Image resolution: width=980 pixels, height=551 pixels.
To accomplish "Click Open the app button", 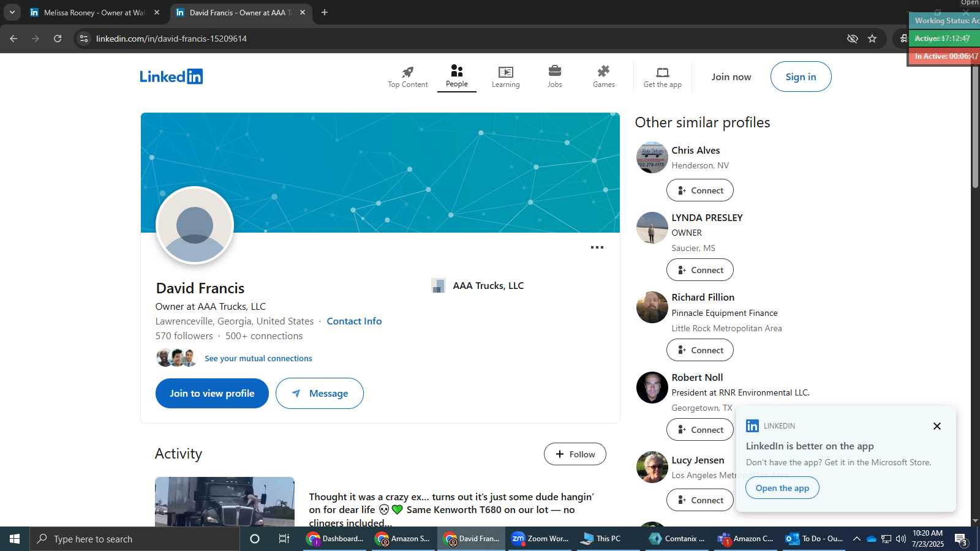I will pos(782,488).
